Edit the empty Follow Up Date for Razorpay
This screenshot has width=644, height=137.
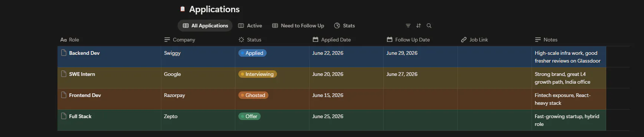tap(420, 99)
